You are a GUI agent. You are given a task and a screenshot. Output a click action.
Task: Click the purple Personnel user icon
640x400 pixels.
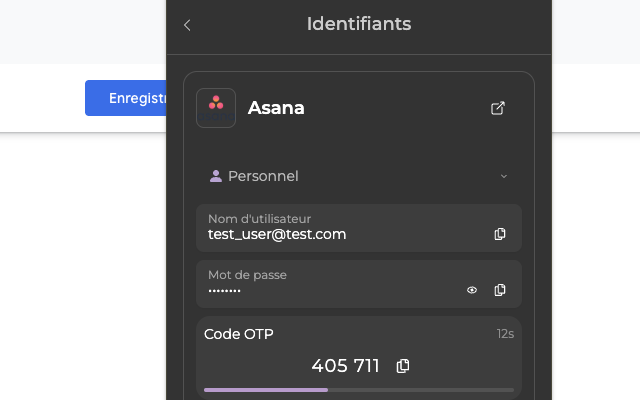point(216,176)
